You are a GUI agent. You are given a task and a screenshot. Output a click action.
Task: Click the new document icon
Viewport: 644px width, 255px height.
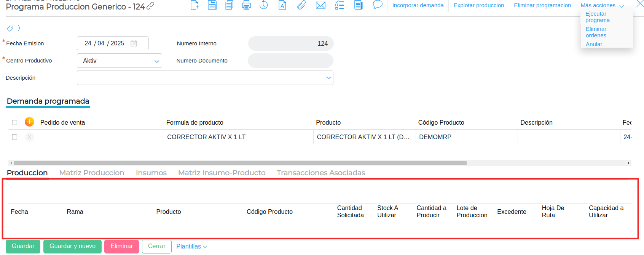point(194,5)
